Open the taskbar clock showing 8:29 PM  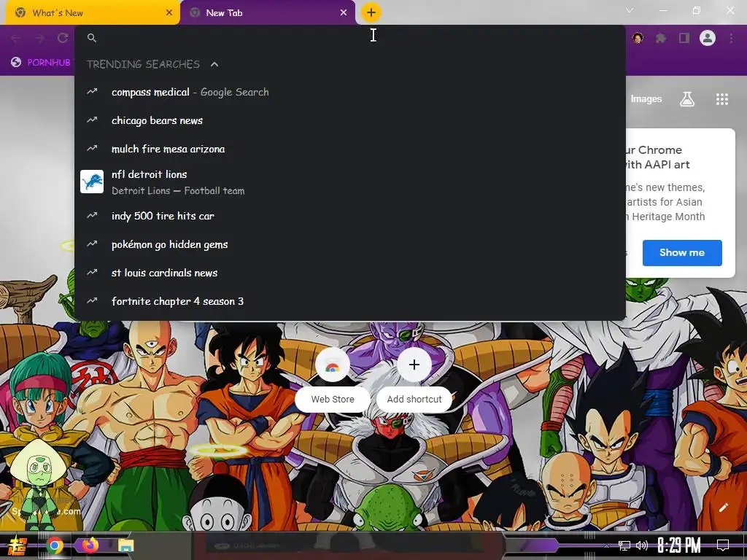tap(678, 545)
